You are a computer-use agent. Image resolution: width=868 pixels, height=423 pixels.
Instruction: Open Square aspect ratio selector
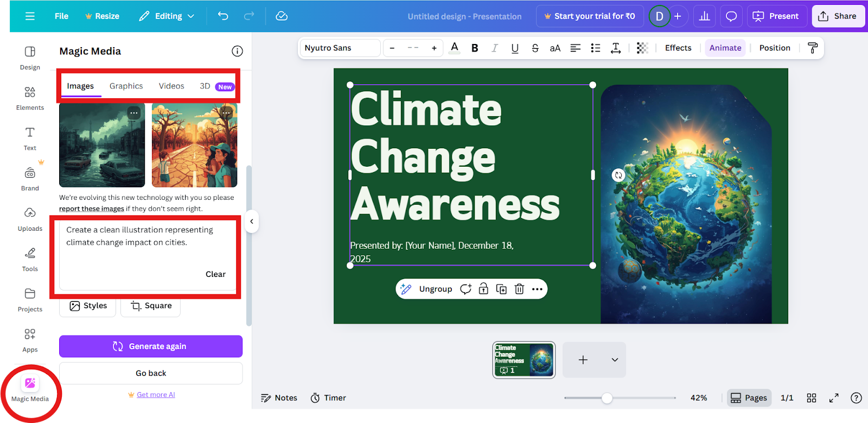coord(151,306)
